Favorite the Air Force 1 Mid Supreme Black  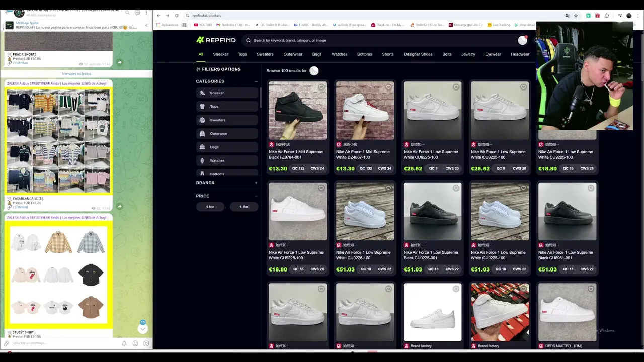point(321,87)
